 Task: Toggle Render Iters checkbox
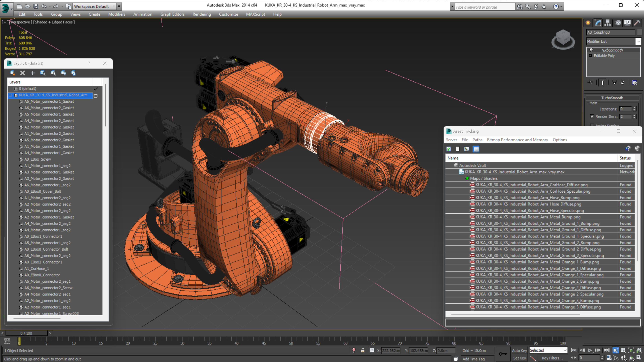pos(592,116)
